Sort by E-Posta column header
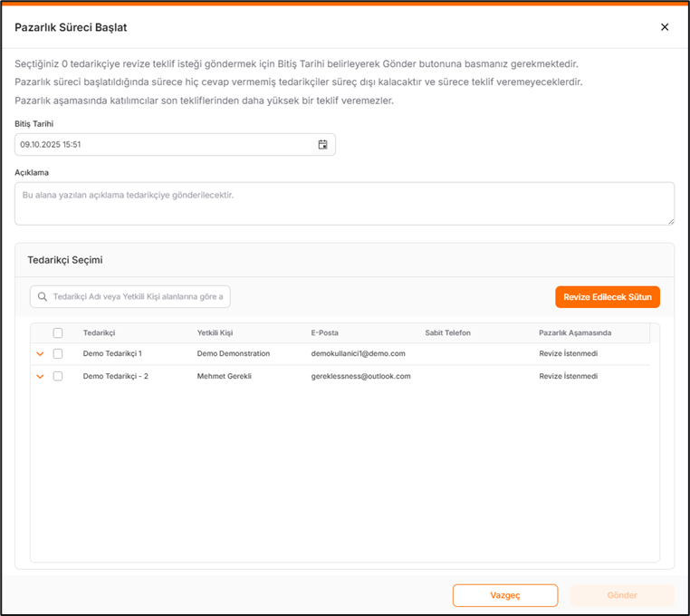 click(x=324, y=332)
